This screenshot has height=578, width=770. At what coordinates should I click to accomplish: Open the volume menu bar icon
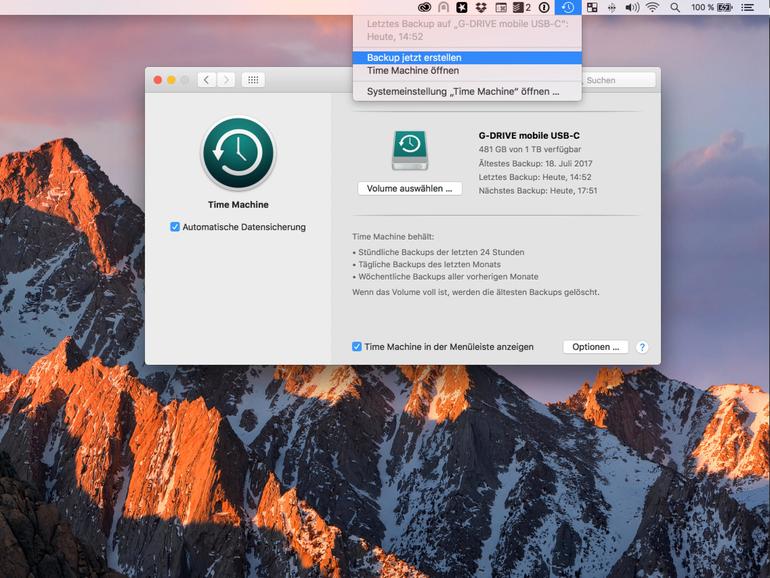[x=632, y=7]
